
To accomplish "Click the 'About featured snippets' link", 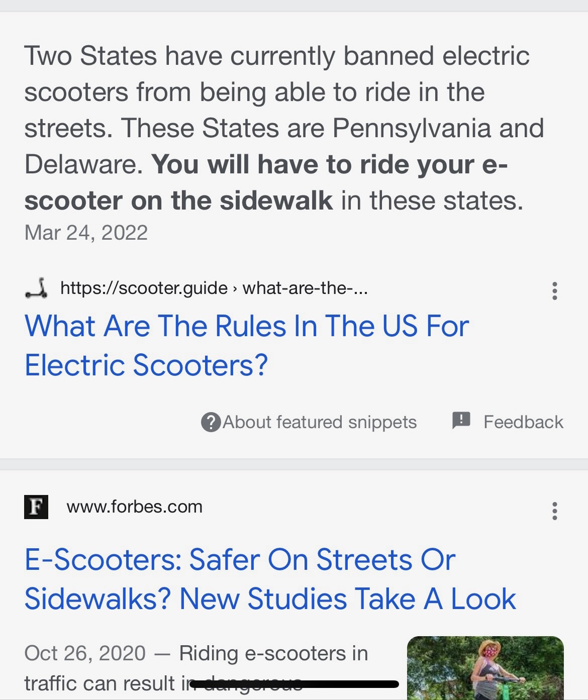I will coord(320,422).
